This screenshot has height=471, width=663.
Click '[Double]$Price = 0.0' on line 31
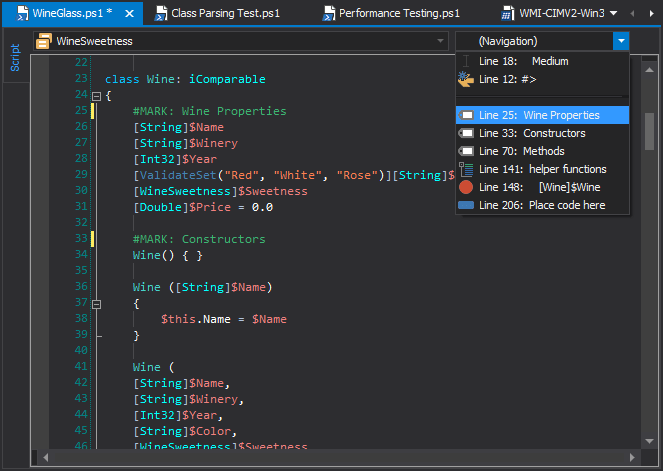coord(203,207)
